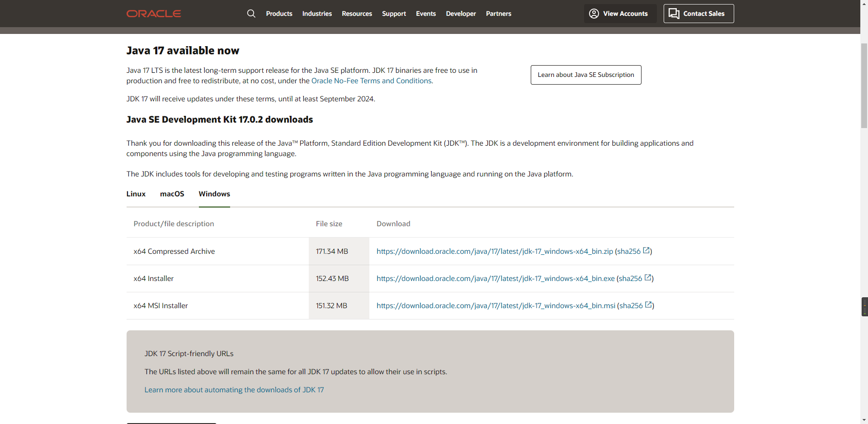Open the Support menu
The height and width of the screenshot is (424, 868).
[394, 14]
